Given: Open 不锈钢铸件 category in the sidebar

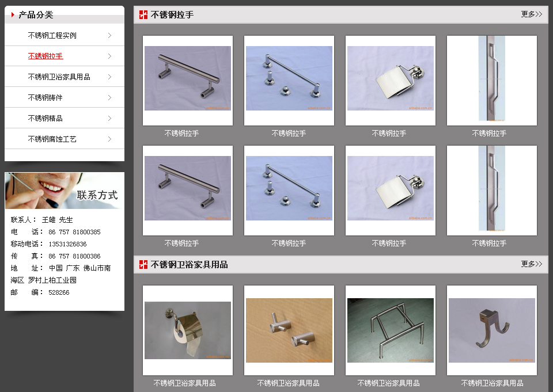Looking at the screenshot, I should click(x=45, y=98).
